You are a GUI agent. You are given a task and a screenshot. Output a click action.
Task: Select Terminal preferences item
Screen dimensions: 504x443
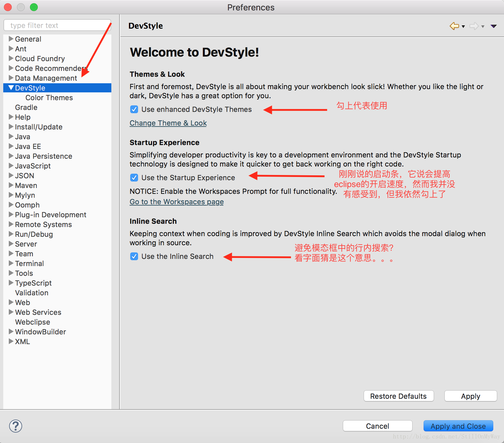pyautogui.click(x=29, y=263)
